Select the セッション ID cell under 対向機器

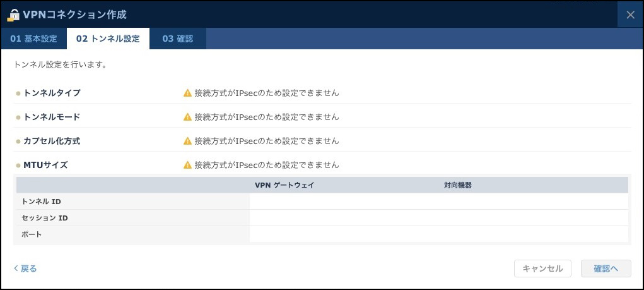tap(533, 218)
